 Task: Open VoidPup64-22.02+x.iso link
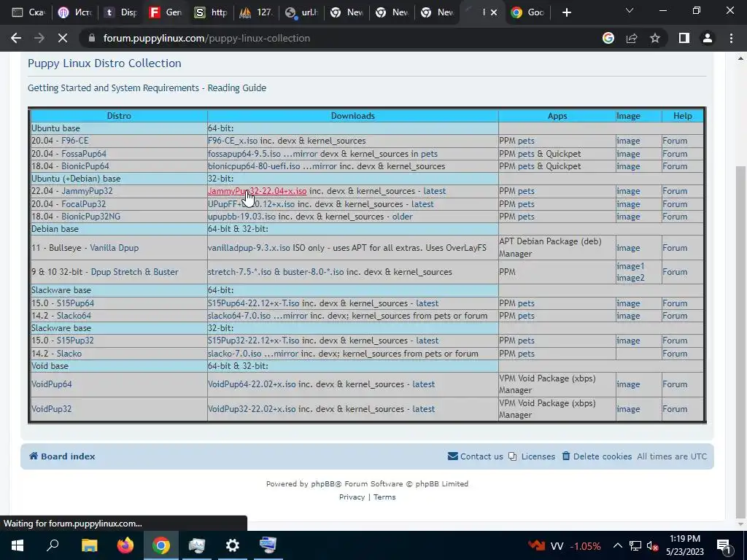[252, 384]
